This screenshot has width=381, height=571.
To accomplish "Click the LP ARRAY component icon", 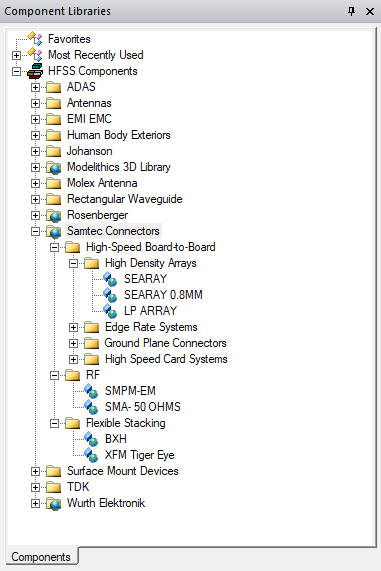I will (x=110, y=311).
